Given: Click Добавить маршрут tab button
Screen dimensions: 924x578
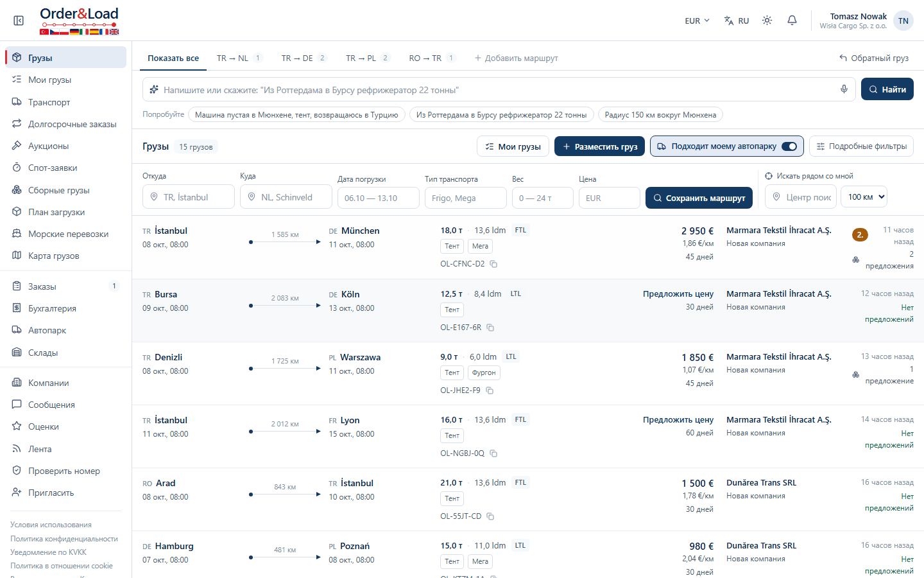Looking at the screenshot, I should pos(516,58).
